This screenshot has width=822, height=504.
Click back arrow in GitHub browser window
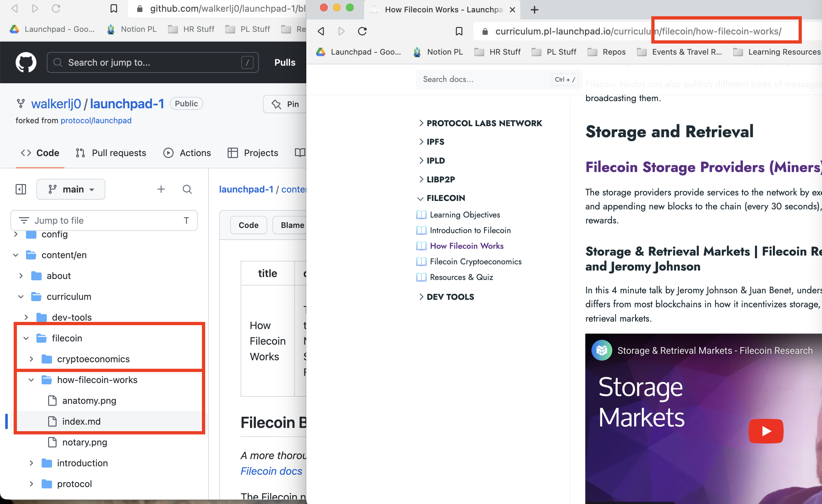[14, 8]
